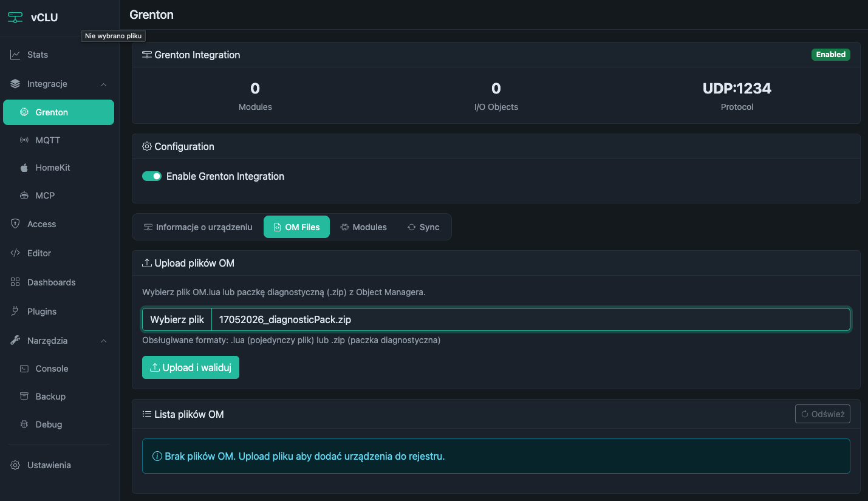Open Plugins from the sidebar
The height and width of the screenshot is (501, 868).
click(x=58, y=312)
